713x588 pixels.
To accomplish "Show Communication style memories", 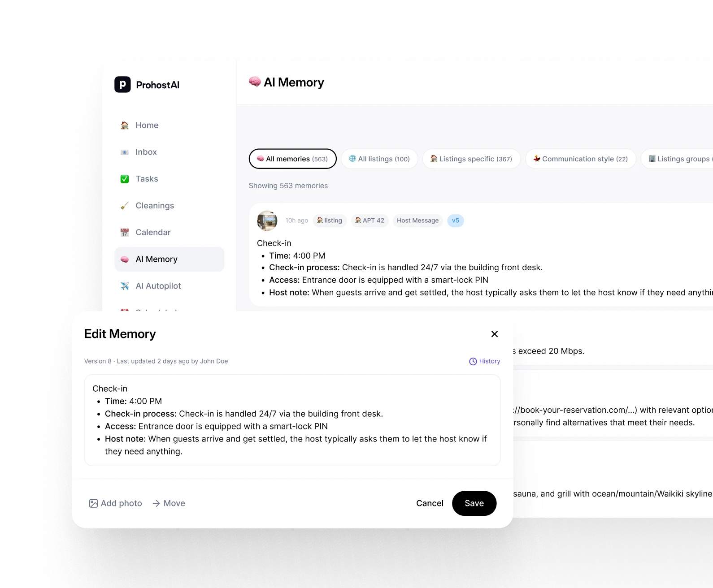I will 581,159.
